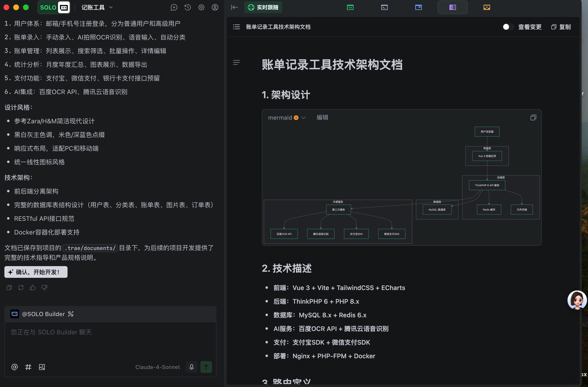
Task: Regenerate the chat response icon
Action: [x=21, y=288]
